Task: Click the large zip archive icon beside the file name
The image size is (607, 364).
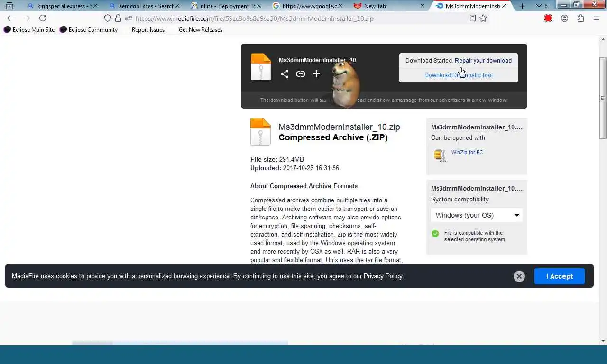Action: point(260,132)
